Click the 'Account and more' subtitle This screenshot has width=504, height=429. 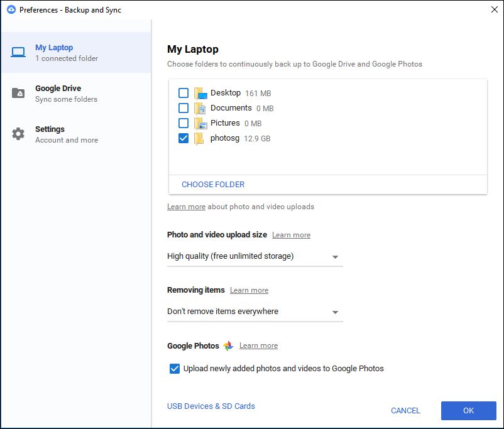pyautogui.click(x=67, y=140)
